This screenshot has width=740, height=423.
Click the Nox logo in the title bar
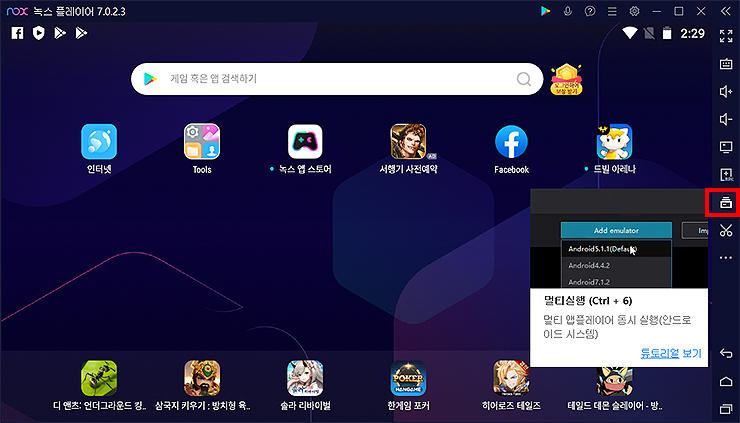click(x=17, y=11)
